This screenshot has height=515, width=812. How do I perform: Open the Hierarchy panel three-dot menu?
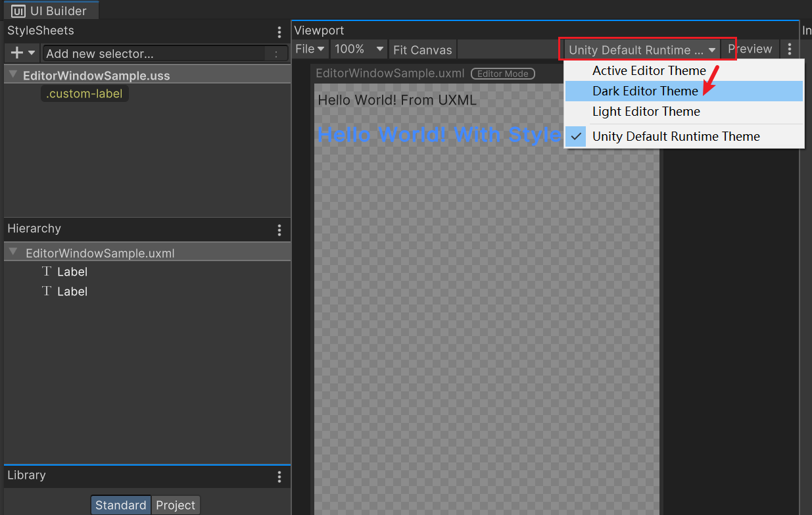(279, 230)
